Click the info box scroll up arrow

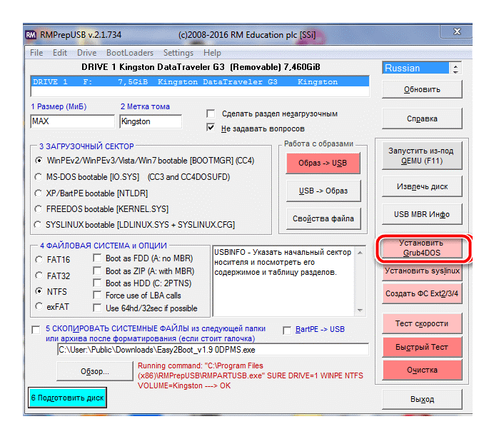360,253
